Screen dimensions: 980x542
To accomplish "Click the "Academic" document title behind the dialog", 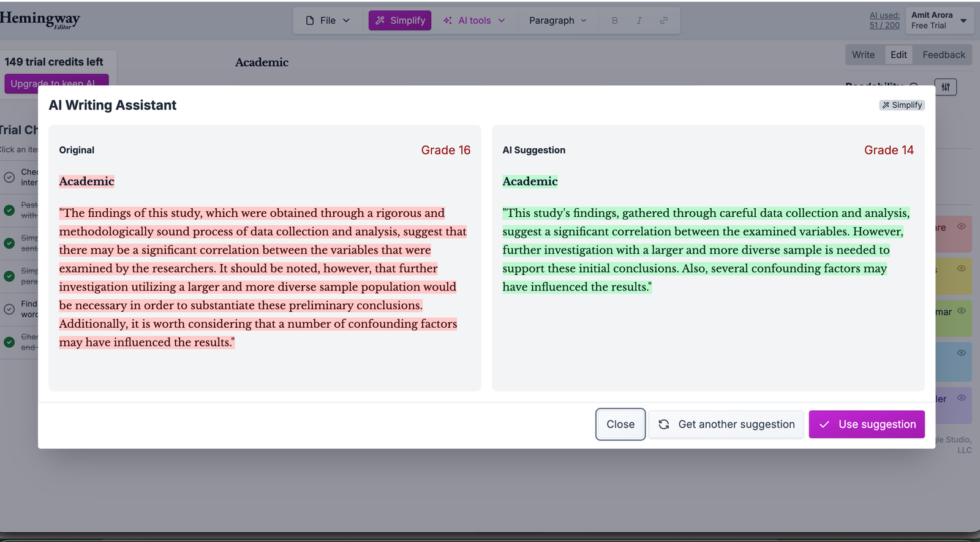I will click(262, 62).
